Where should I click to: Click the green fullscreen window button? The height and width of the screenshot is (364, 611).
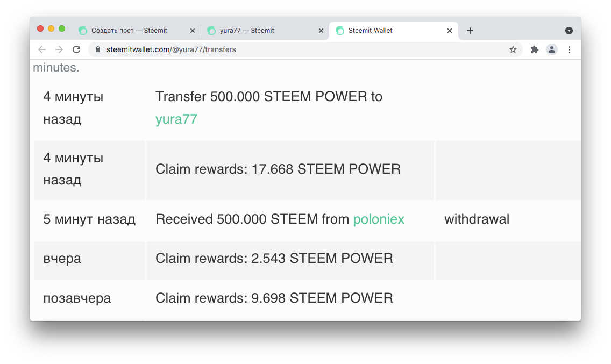[x=61, y=28]
